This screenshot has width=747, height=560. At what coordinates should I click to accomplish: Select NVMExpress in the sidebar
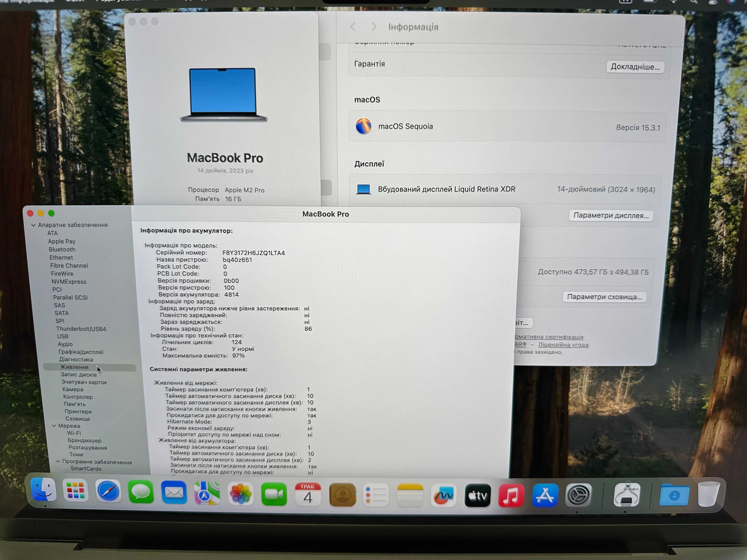point(69,281)
